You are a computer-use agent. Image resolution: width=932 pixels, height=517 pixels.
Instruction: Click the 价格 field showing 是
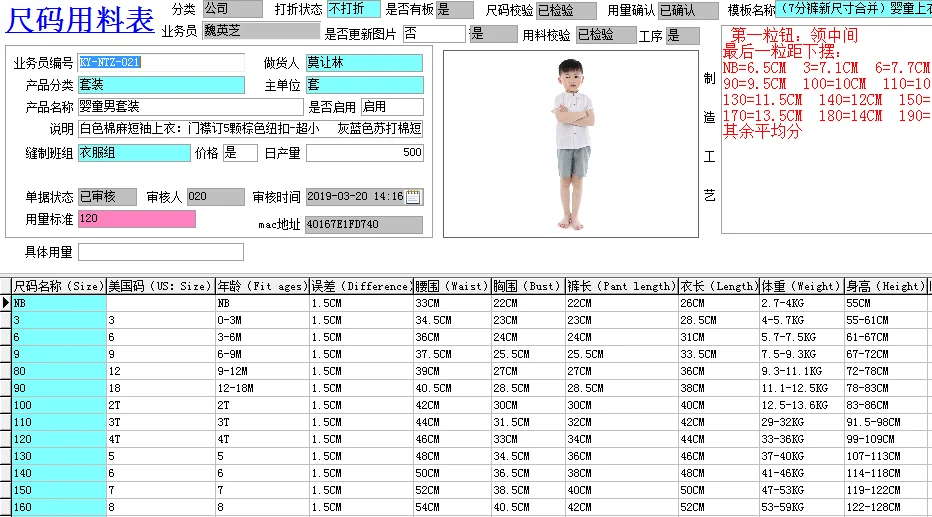coord(240,153)
